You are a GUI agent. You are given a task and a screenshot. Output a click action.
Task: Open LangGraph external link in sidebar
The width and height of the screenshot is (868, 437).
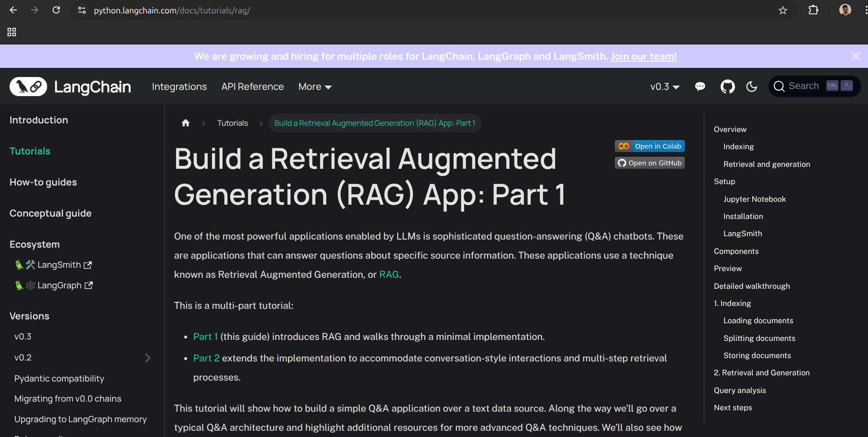coord(54,285)
